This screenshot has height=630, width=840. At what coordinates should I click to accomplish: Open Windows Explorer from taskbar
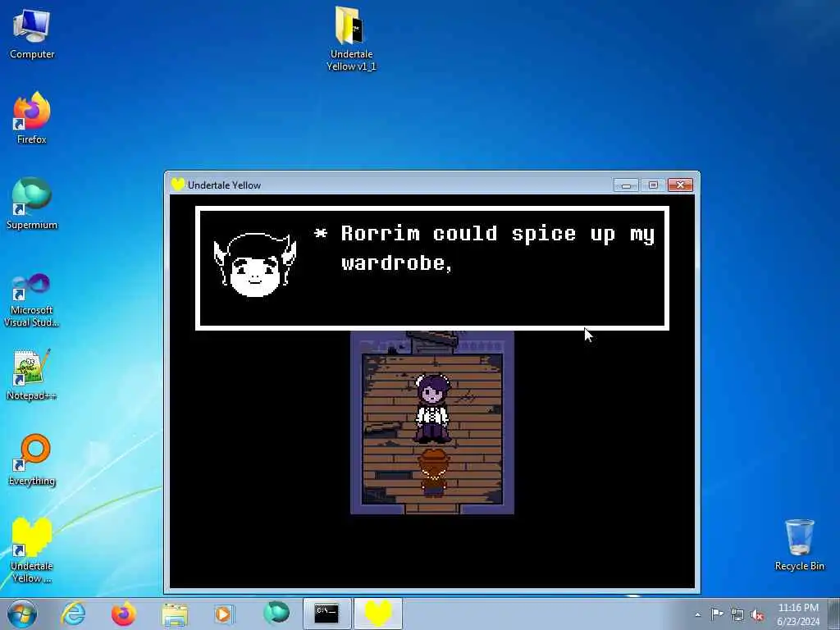coord(174,614)
